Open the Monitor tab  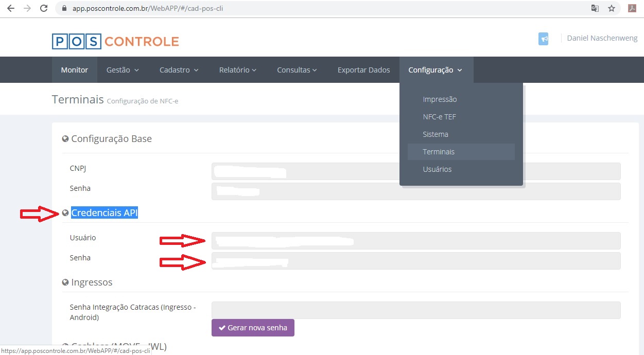click(75, 70)
